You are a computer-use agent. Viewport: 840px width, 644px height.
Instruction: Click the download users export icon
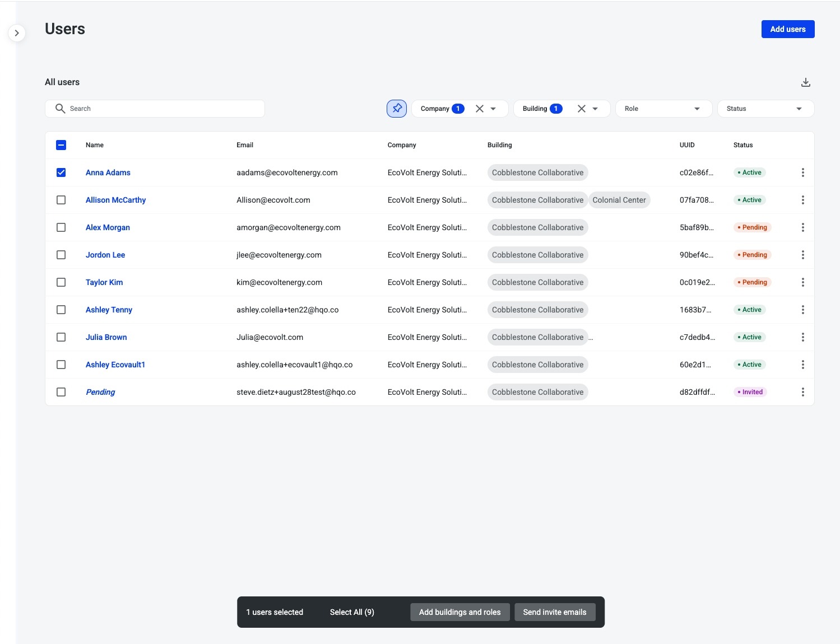tap(805, 82)
